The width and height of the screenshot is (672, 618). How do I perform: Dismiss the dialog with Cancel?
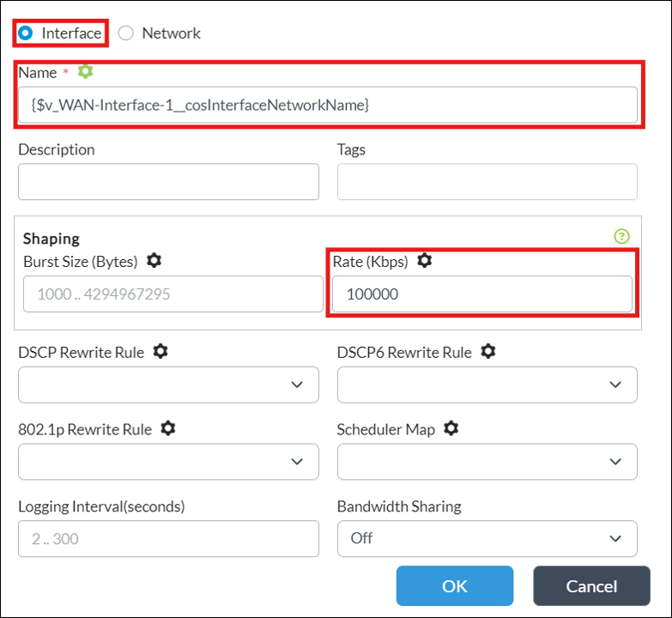pos(592,586)
